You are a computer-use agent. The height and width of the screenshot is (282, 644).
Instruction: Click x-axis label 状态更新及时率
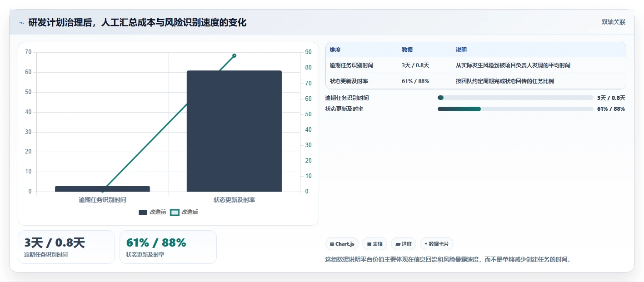tap(234, 200)
